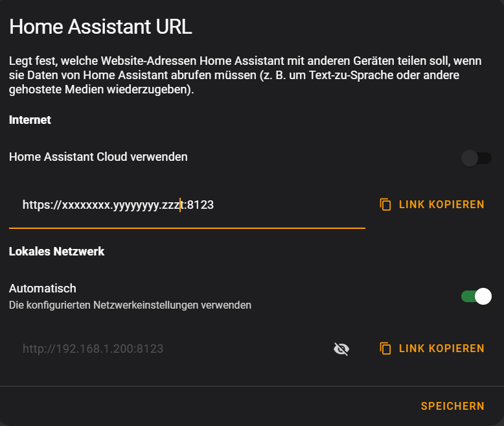Reveal the local URL with the crossed-eye icon
This screenshot has width=504, height=426.
coord(341,349)
